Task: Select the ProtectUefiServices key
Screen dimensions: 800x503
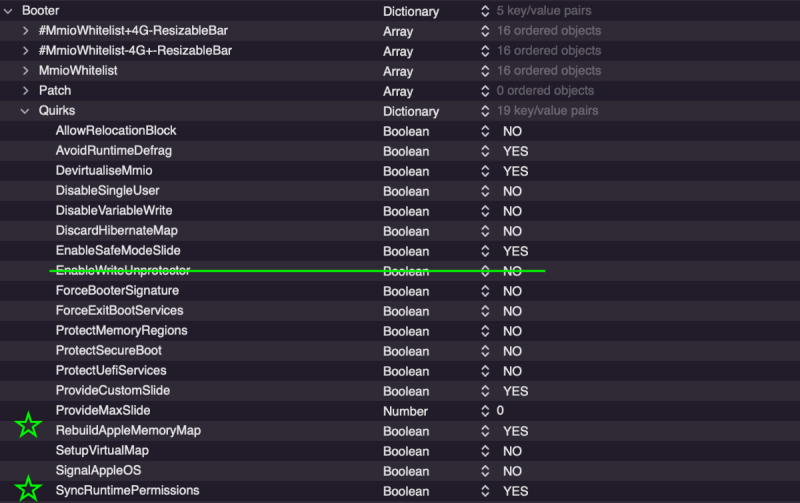Action: (111, 371)
